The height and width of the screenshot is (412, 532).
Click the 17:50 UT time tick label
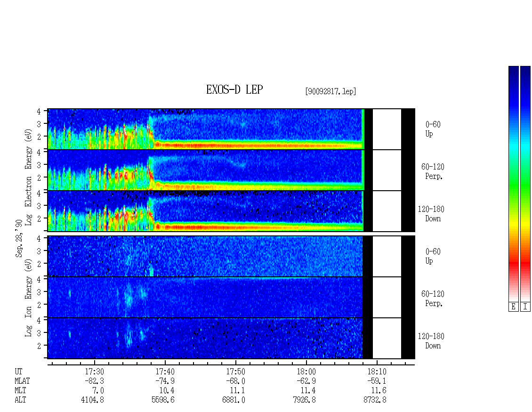pos(235,372)
